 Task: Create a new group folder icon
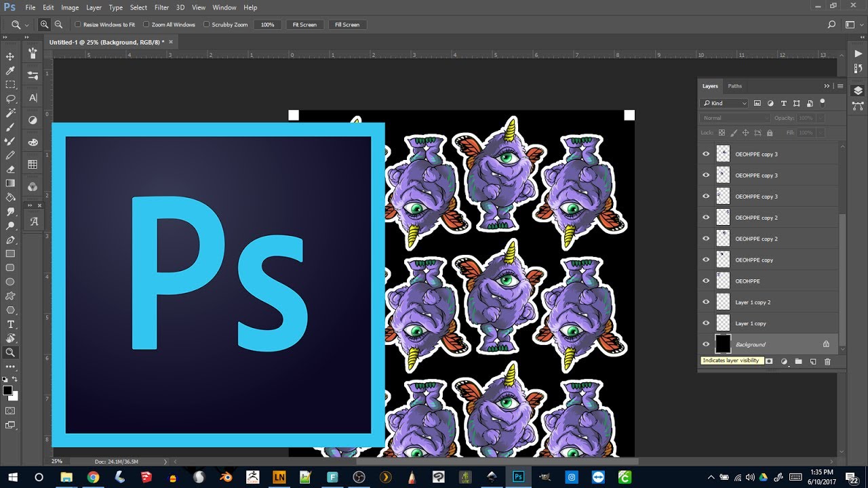pos(798,362)
